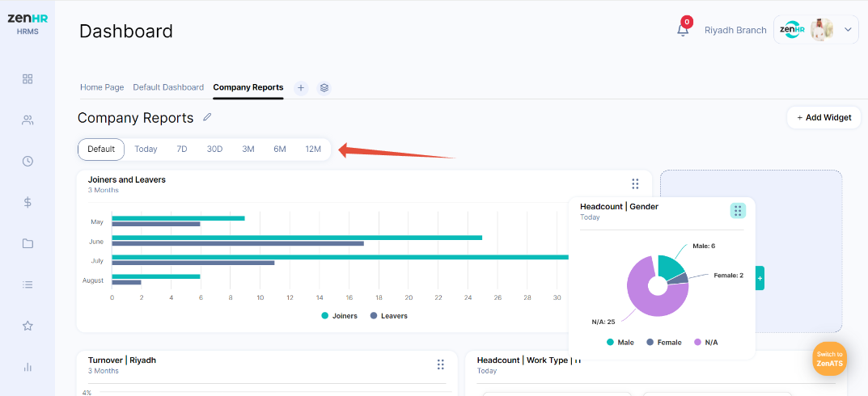868x396 pixels.
Task: Select the 12M time range
Action: (313, 150)
